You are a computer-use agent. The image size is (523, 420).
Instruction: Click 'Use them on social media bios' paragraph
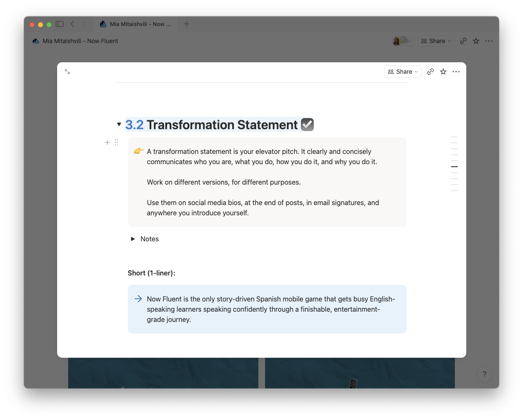[263, 208]
